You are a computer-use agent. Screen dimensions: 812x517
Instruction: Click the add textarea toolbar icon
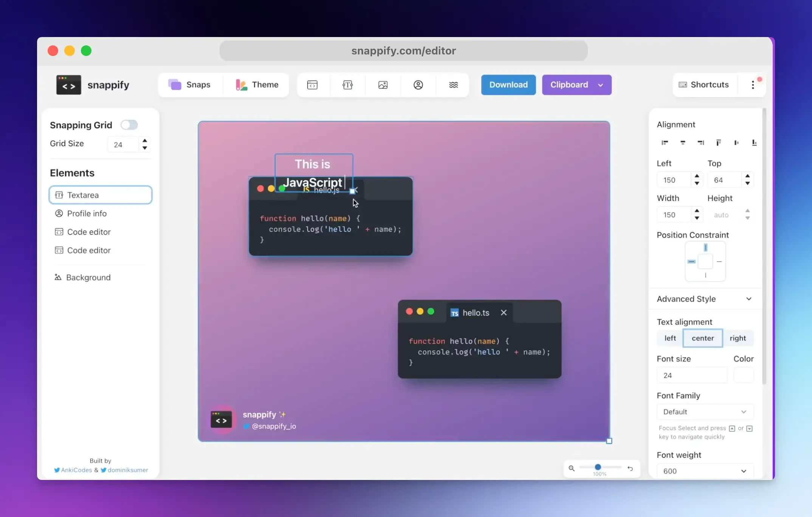347,85
